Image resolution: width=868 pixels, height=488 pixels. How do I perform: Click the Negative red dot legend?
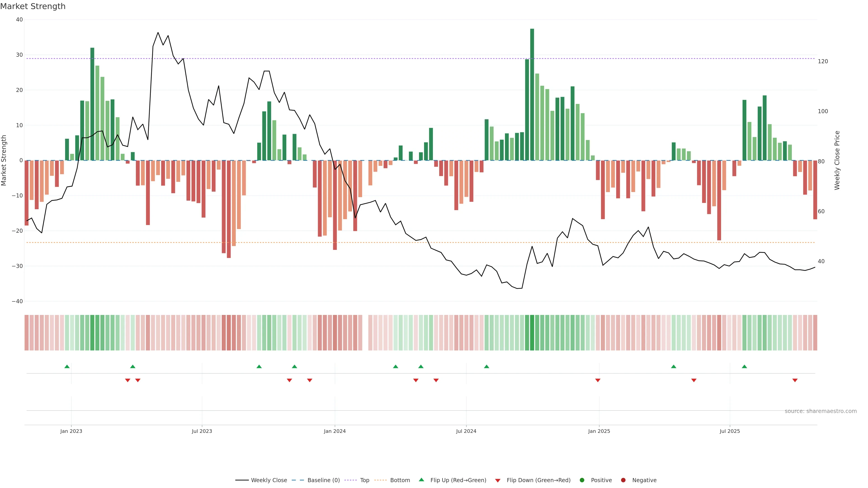tap(623, 480)
